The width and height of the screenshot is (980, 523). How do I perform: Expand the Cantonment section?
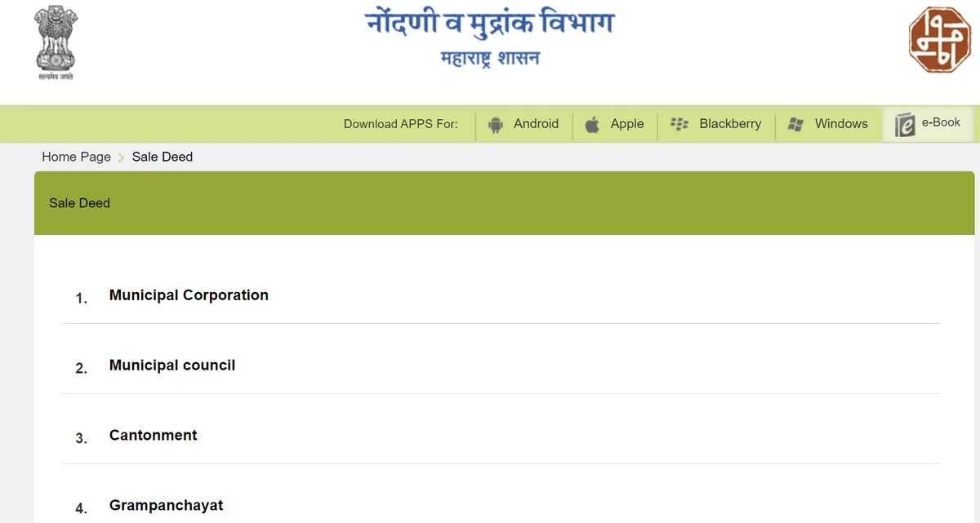tap(154, 436)
